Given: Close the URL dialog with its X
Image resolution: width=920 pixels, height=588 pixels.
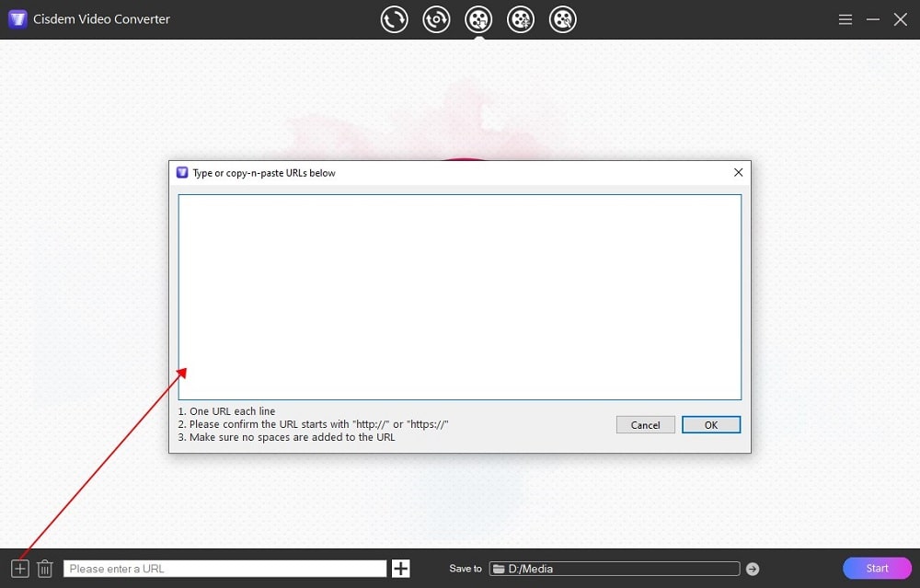Looking at the screenshot, I should (737, 172).
